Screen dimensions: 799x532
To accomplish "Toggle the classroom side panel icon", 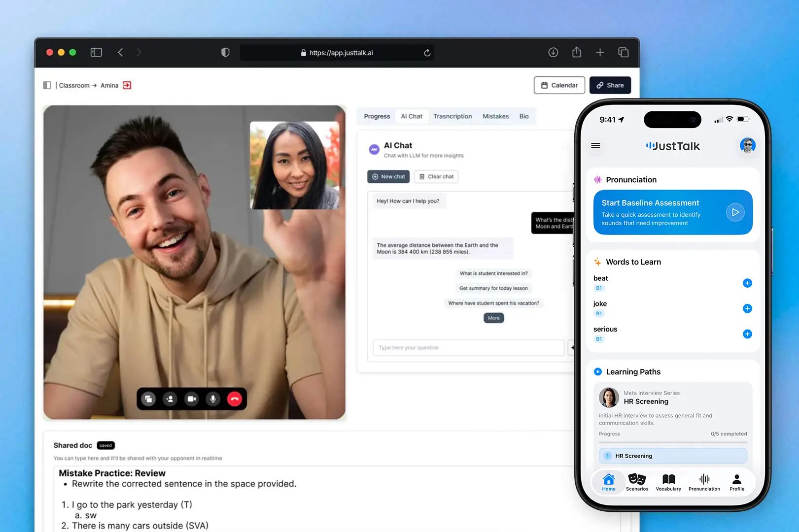I will click(47, 85).
